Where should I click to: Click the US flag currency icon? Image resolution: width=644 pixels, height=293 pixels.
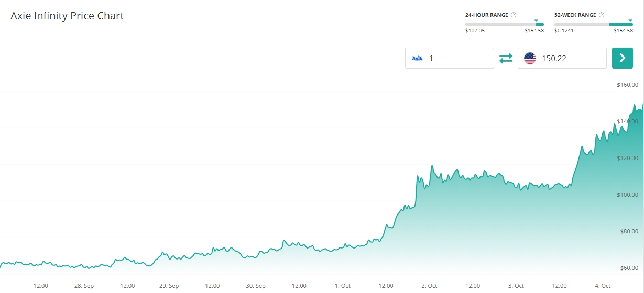[x=530, y=58]
